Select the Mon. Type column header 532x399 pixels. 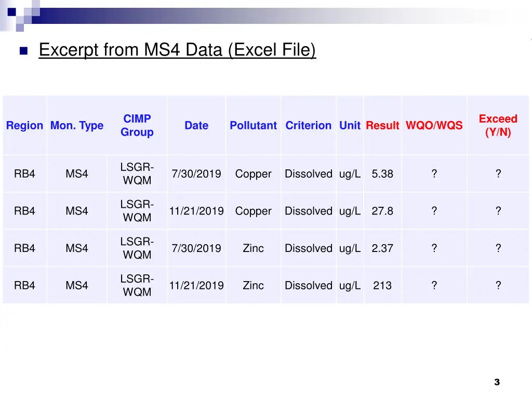(x=77, y=126)
